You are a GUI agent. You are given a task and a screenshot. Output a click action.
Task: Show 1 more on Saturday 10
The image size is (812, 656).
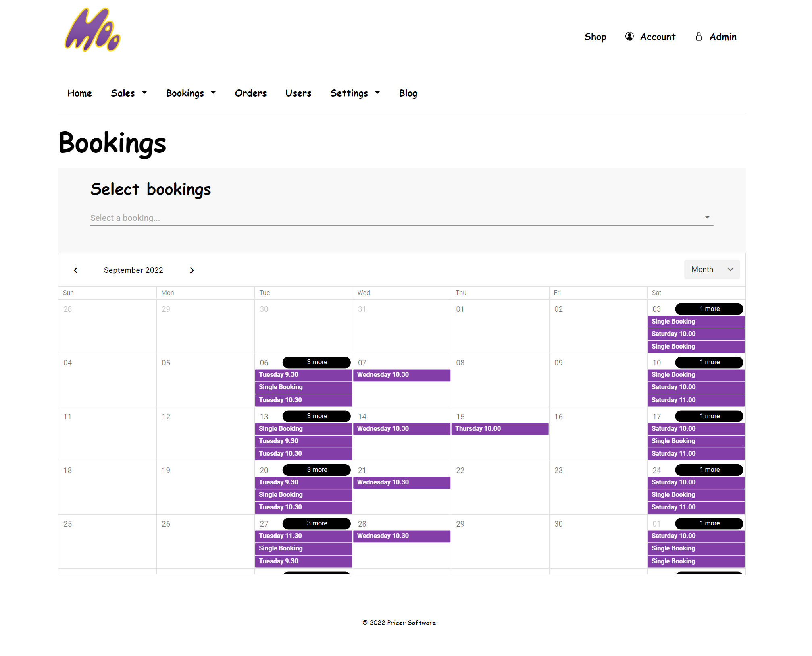709,362
